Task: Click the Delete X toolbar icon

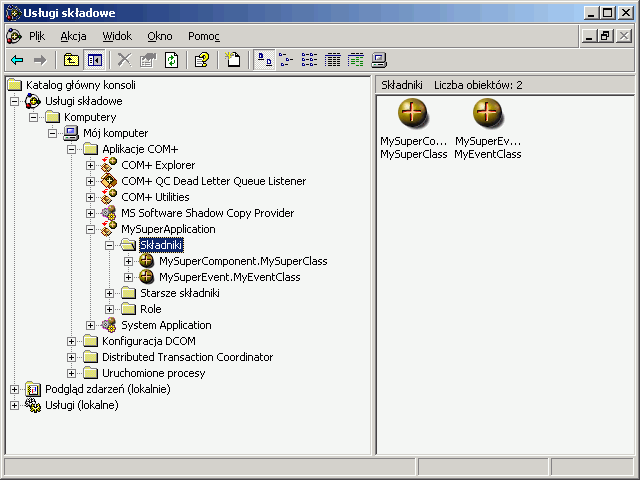Action: click(124, 60)
